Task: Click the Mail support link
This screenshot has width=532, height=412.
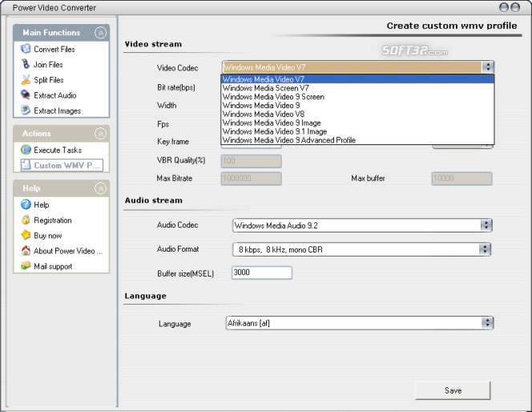Action: [x=53, y=266]
